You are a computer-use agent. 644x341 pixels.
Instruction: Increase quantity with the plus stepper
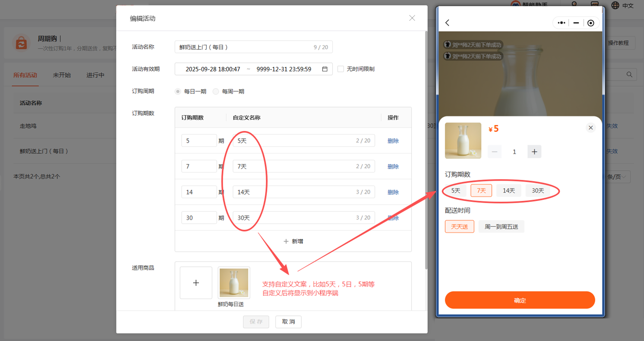534,152
